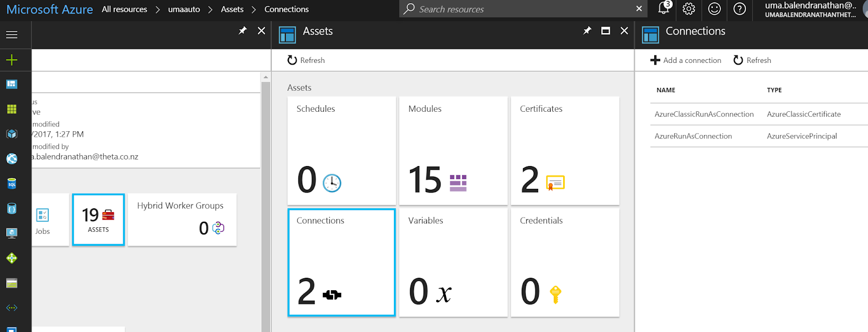This screenshot has height=332, width=868.
Task: Open the Variables tile
Action: pyautogui.click(x=454, y=263)
